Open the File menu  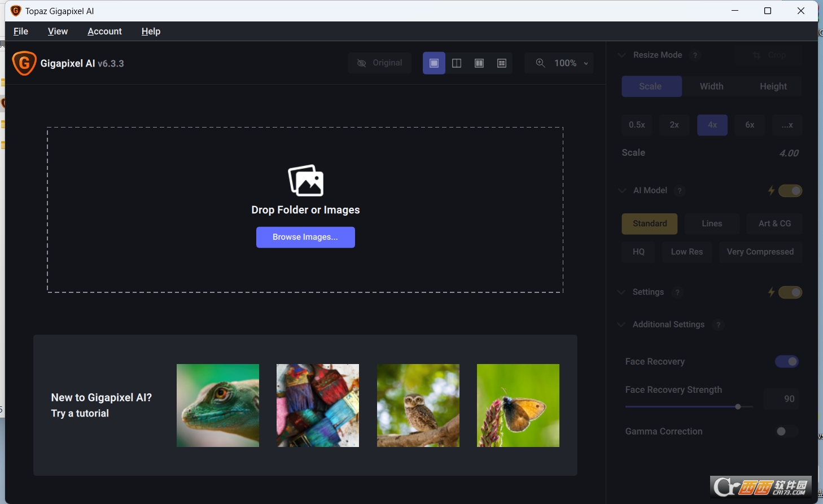pyautogui.click(x=21, y=32)
